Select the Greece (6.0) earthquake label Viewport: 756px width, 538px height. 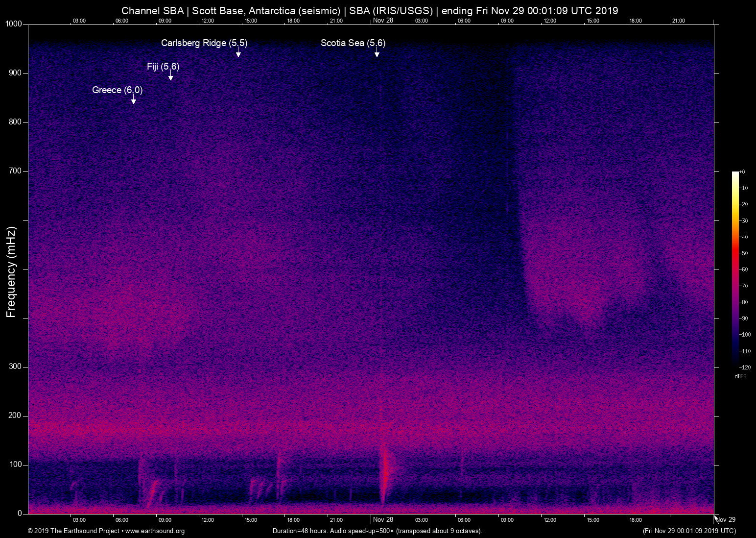[x=117, y=90]
